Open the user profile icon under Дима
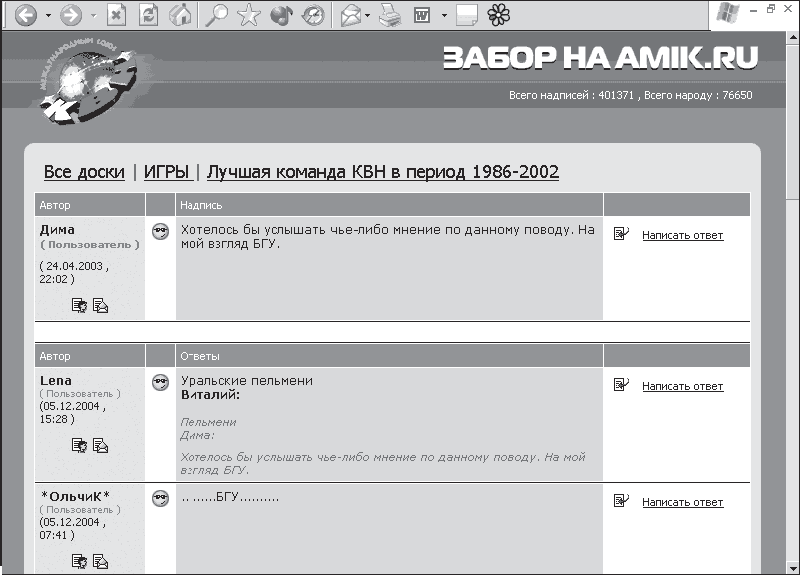Screen dimensions: 800x575 pyautogui.click(x=80, y=306)
